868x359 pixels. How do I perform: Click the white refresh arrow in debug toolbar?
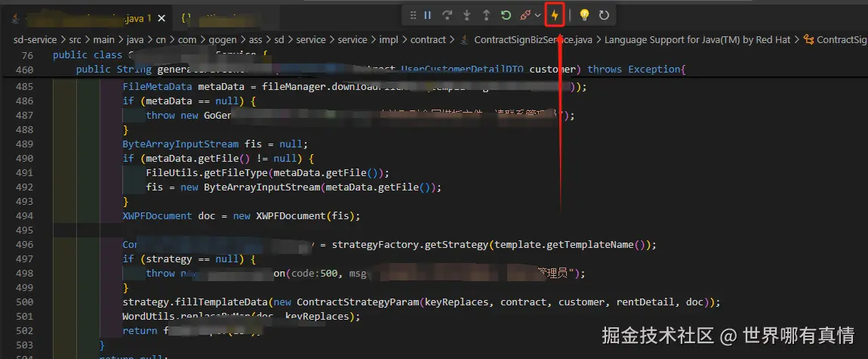[604, 16]
